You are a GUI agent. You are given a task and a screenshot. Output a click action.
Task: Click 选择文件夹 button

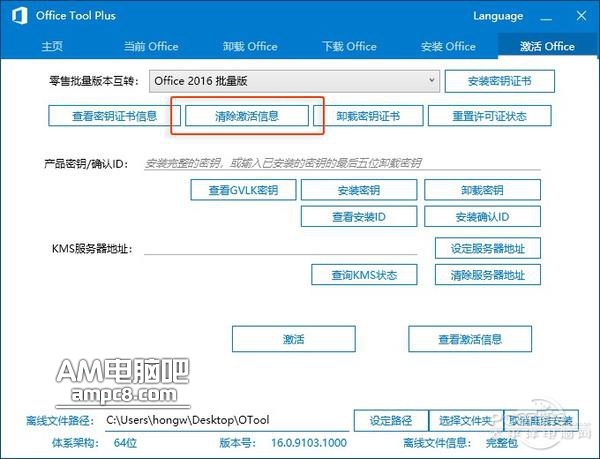tap(465, 421)
